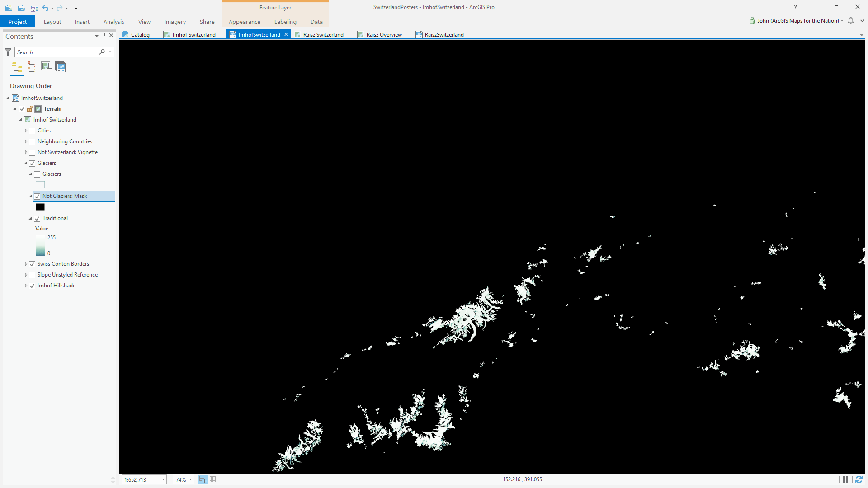This screenshot has width=868, height=488.
Task: Uncheck the Swiss Conton Borders layer
Action: pos(32,264)
